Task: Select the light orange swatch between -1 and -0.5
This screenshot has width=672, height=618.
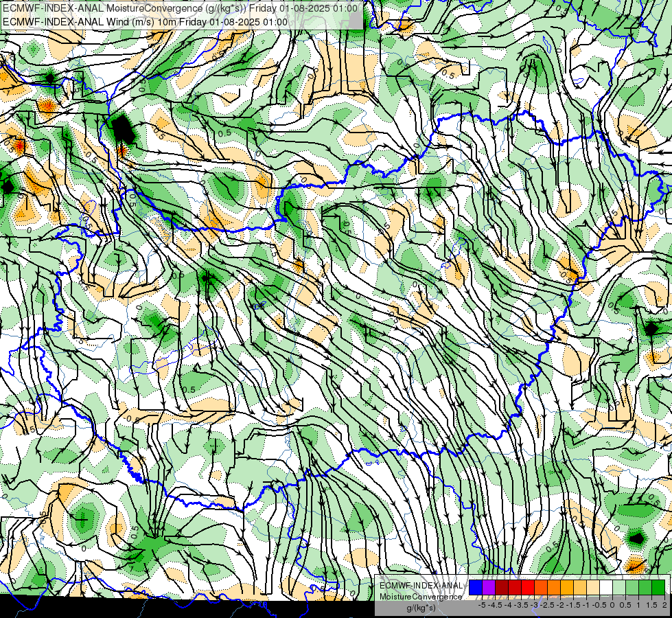Action: [580, 588]
